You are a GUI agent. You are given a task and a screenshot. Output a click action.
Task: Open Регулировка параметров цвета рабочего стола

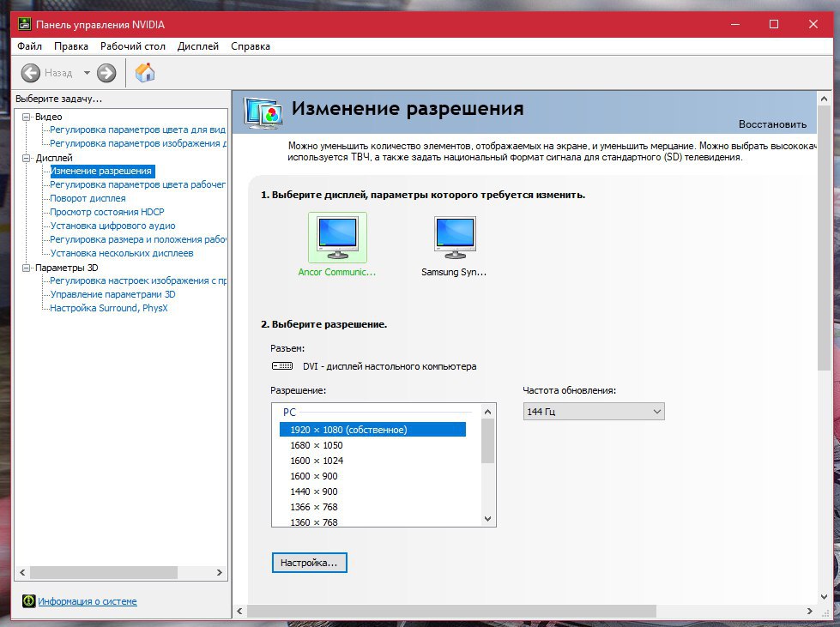pyautogui.click(x=137, y=184)
